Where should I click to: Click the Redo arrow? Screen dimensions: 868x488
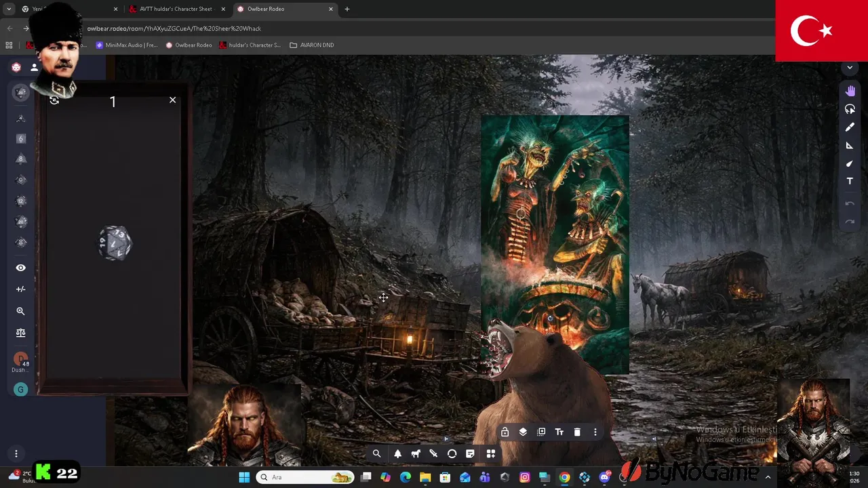850,222
